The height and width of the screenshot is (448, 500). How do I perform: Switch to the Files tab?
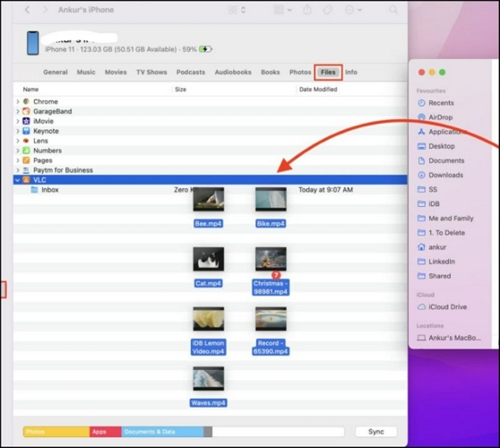[328, 72]
